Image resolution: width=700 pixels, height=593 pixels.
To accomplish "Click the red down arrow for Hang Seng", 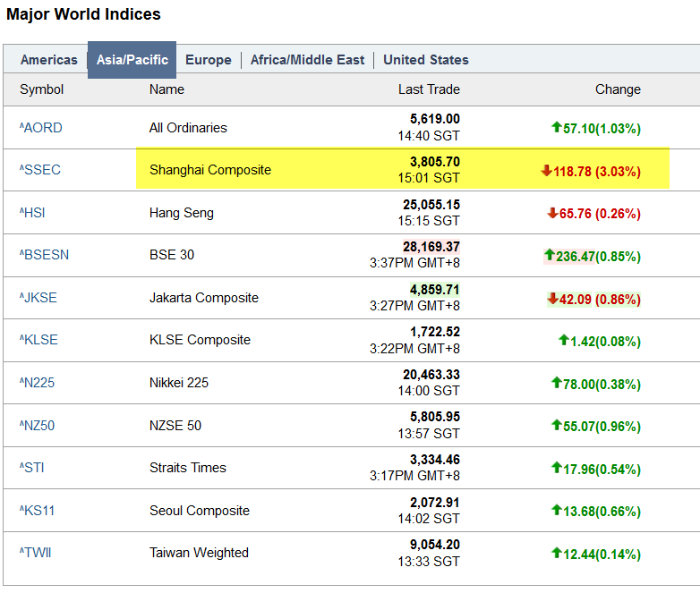I will pyautogui.click(x=551, y=213).
